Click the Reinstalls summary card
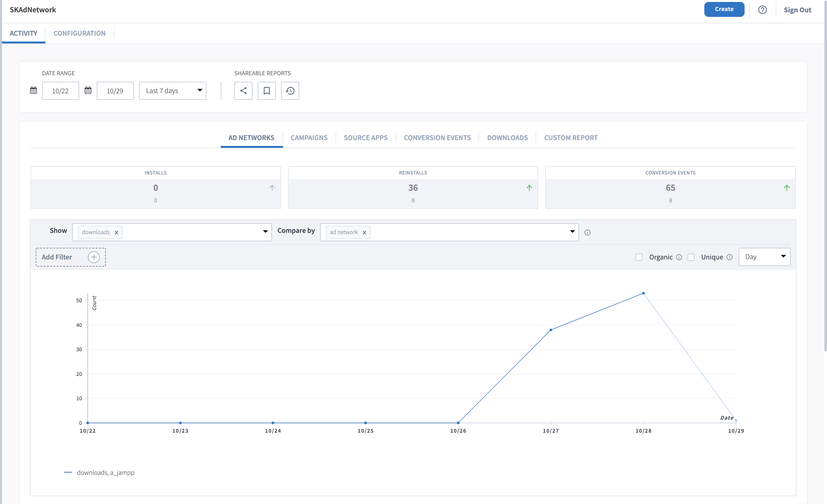The width and height of the screenshot is (827, 504). coord(413,187)
